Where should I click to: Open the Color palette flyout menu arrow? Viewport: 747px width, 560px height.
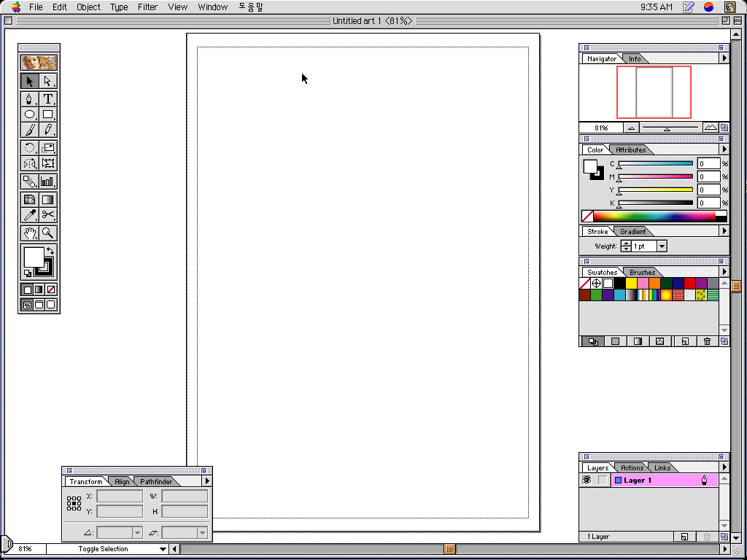coord(724,149)
